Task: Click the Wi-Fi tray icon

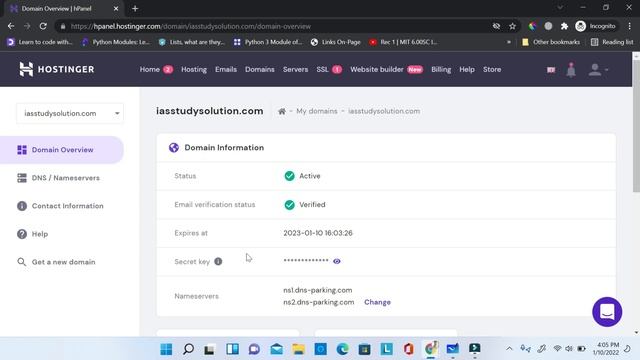Action: point(557,349)
